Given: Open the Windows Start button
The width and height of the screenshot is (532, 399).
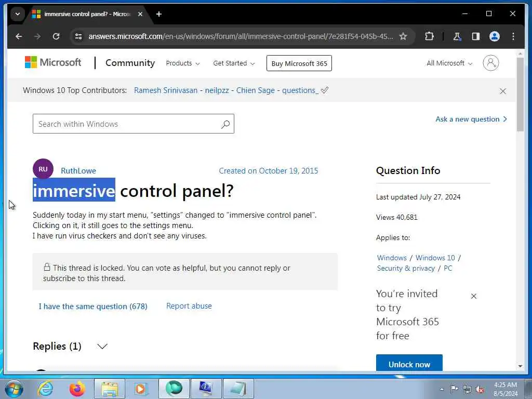Looking at the screenshot, I should pyautogui.click(x=14, y=389).
